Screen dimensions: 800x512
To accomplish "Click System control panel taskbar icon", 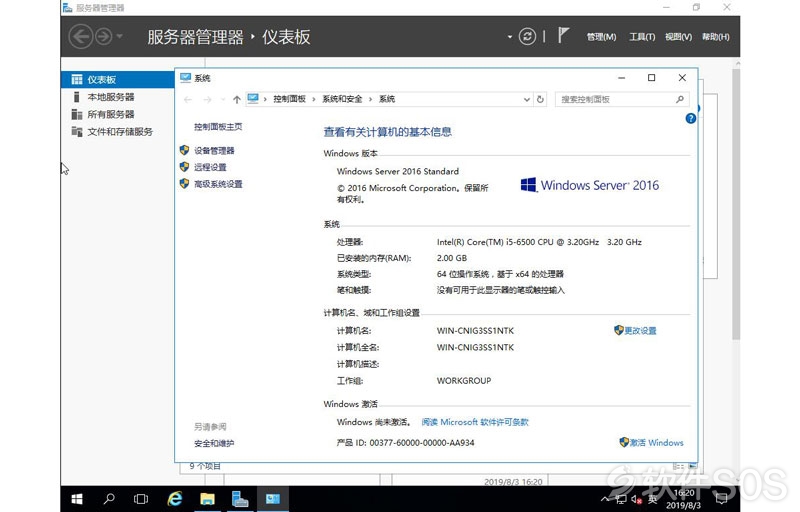I will [272, 499].
